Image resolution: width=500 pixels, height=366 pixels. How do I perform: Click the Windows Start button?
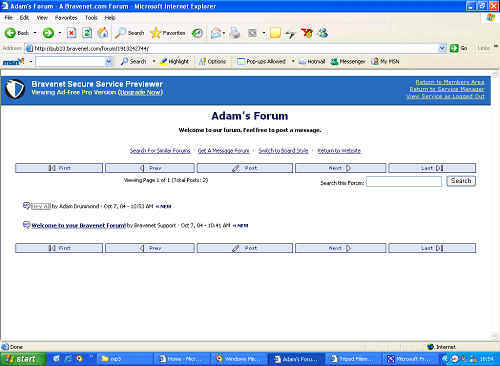(x=22, y=359)
